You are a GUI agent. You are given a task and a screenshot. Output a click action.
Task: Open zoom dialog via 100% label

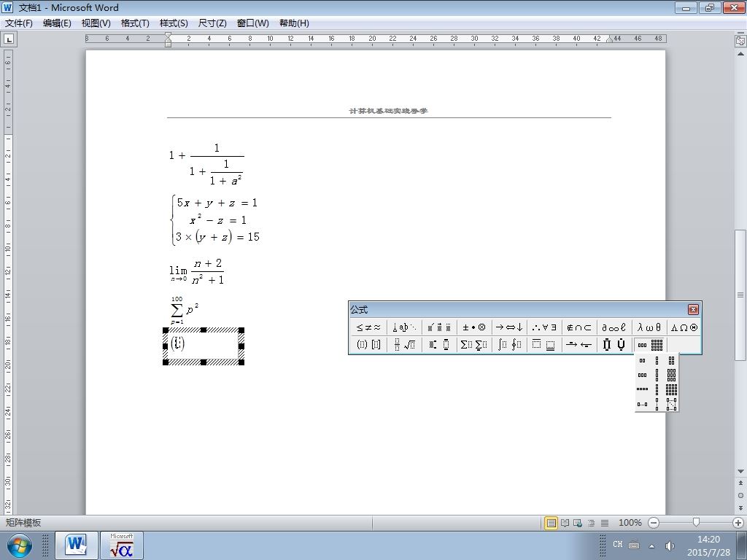click(x=630, y=523)
